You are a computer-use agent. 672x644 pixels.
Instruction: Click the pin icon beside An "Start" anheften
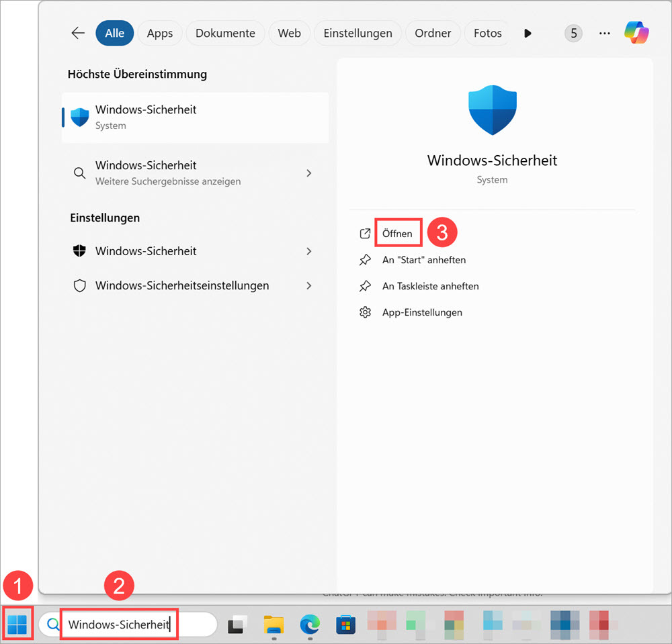point(365,260)
